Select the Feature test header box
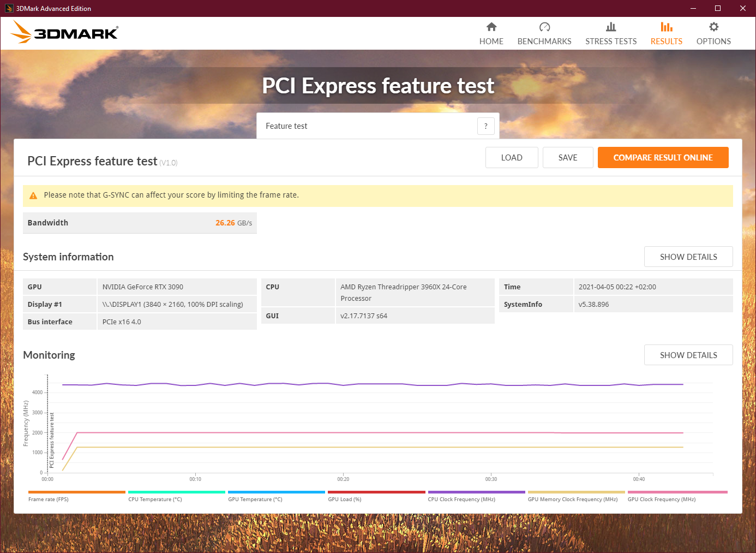This screenshot has height=553, width=756. (x=378, y=126)
